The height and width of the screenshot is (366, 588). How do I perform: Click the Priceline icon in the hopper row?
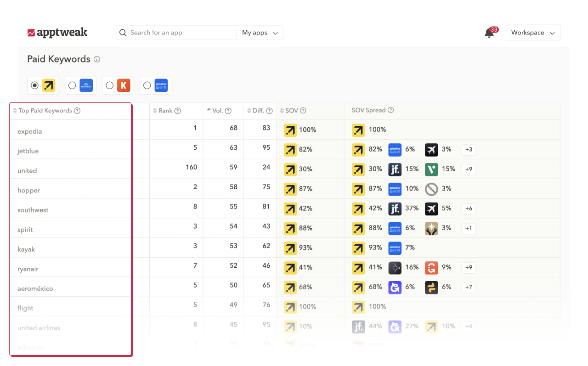[395, 189]
